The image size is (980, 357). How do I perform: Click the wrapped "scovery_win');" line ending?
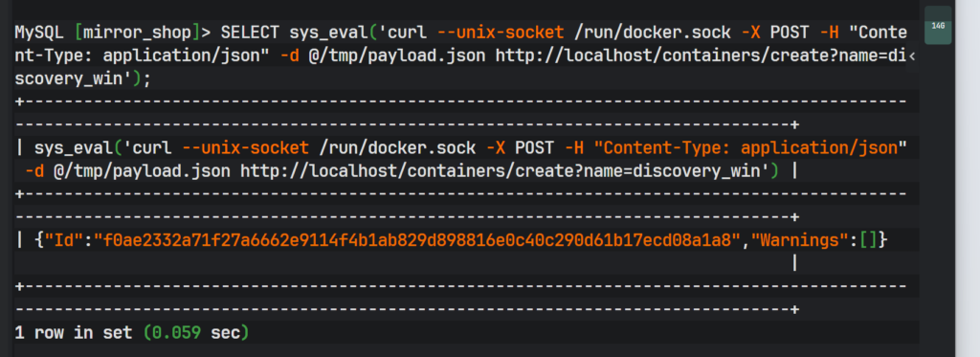click(82, 79)
